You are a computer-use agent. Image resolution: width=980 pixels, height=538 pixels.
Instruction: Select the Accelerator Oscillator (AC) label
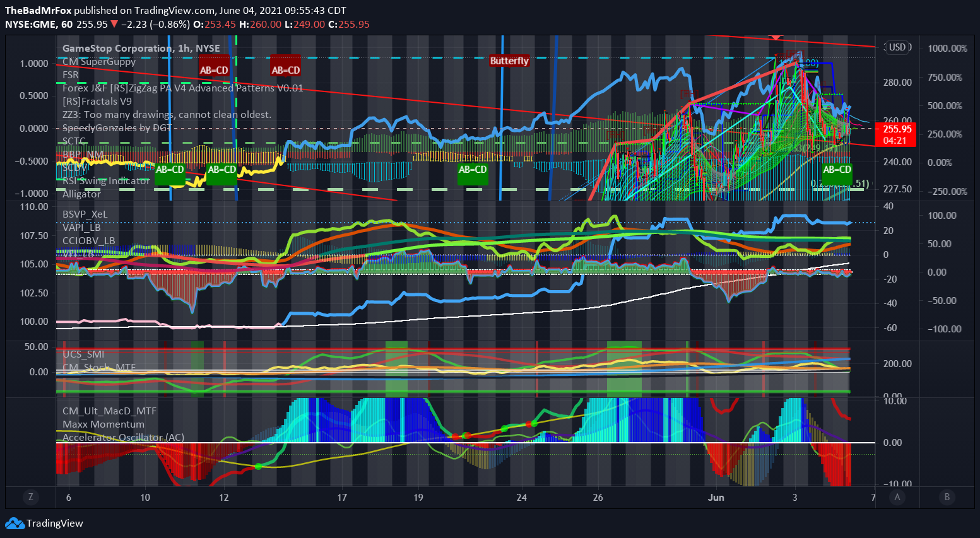click(x=124, y=438)
